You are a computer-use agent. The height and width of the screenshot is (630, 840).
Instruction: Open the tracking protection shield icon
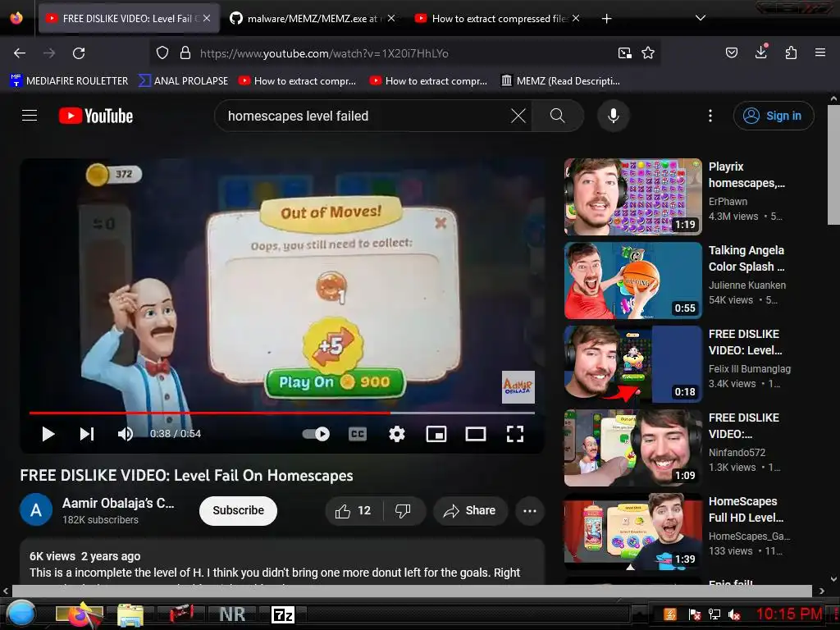coord(162,52)
